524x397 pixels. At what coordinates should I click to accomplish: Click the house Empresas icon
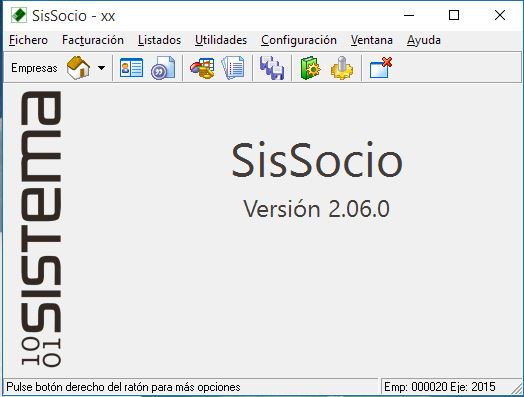(x=78, y=68)
